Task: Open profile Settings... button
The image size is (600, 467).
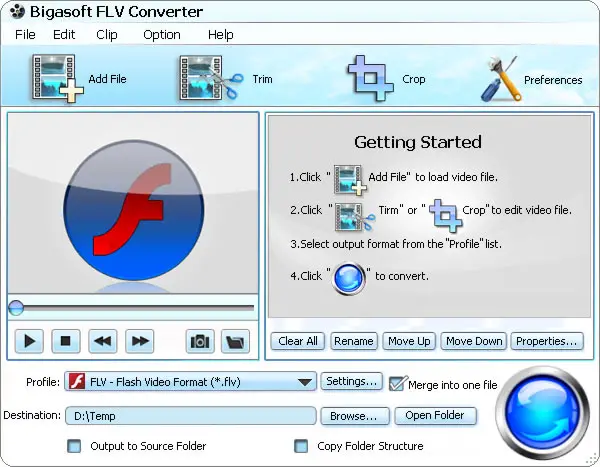Action: [351, 381]
